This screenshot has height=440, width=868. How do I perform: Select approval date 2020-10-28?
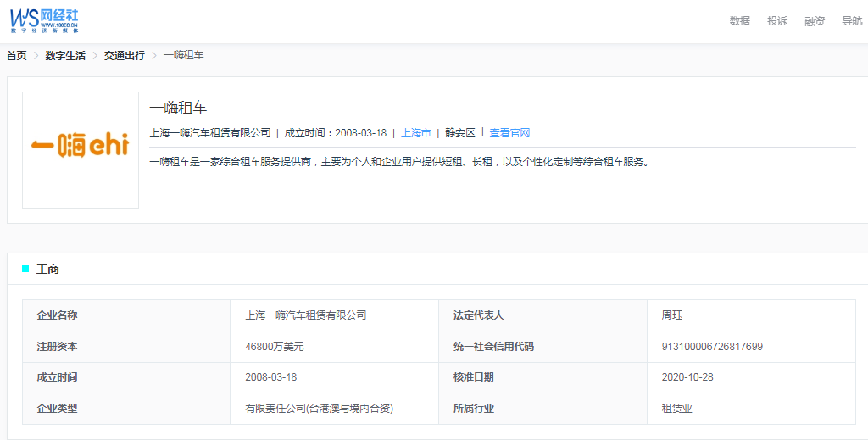coord(687,377)
